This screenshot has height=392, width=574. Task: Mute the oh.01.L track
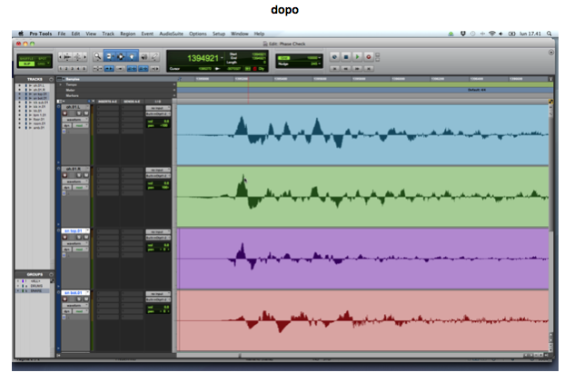85,113
